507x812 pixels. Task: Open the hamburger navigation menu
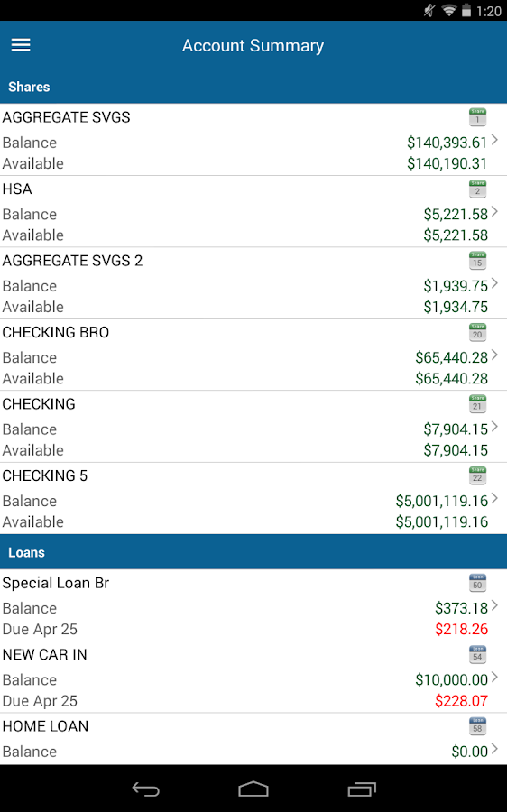(x=21, y=45)
